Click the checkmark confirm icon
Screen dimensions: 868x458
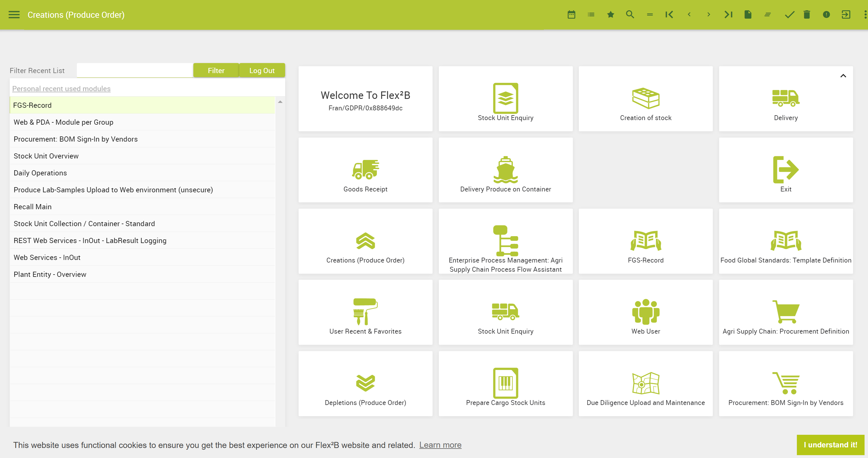pos(789,15)
